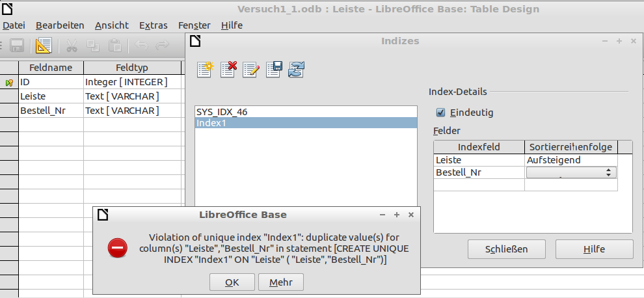Open sort order dropdown for Bestell_Nr

tap(571, 172)
